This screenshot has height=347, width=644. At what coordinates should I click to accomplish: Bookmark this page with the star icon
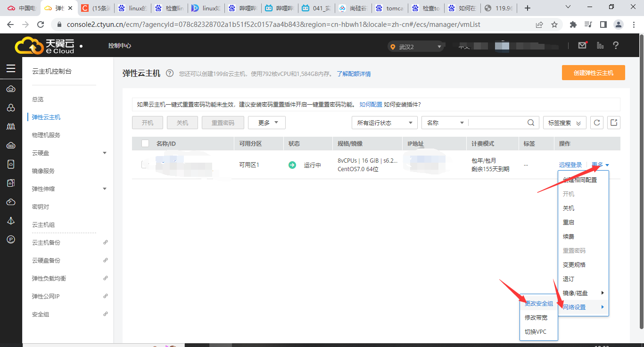point(554,25)
